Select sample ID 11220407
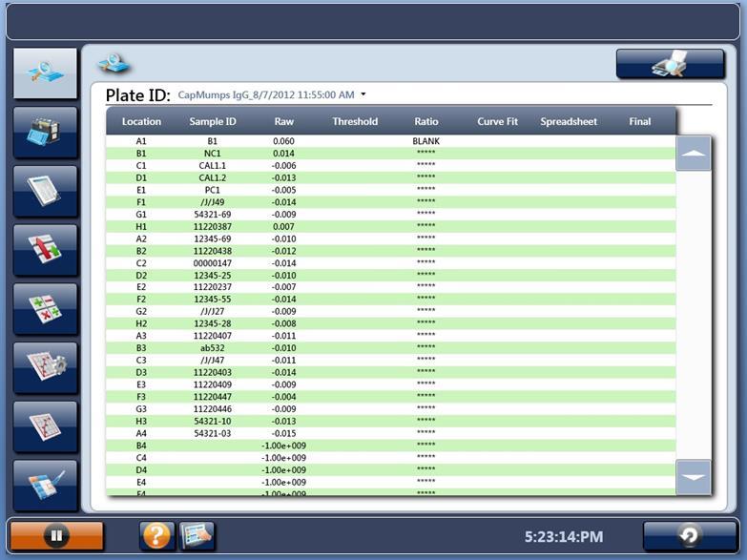This screenshot has height=560, width=747. tap(213, 336)
